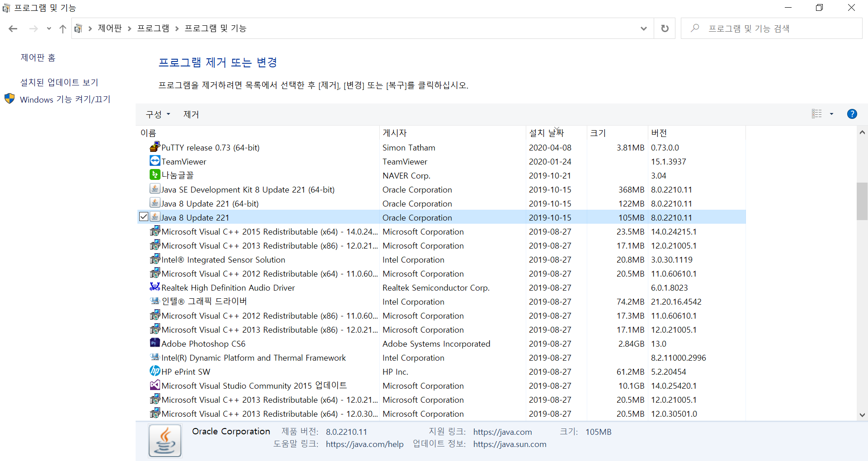The height and width of the screenshot is (461, 868).
Task: Click the large Java logo in details pane
Action: coord(165,441)
